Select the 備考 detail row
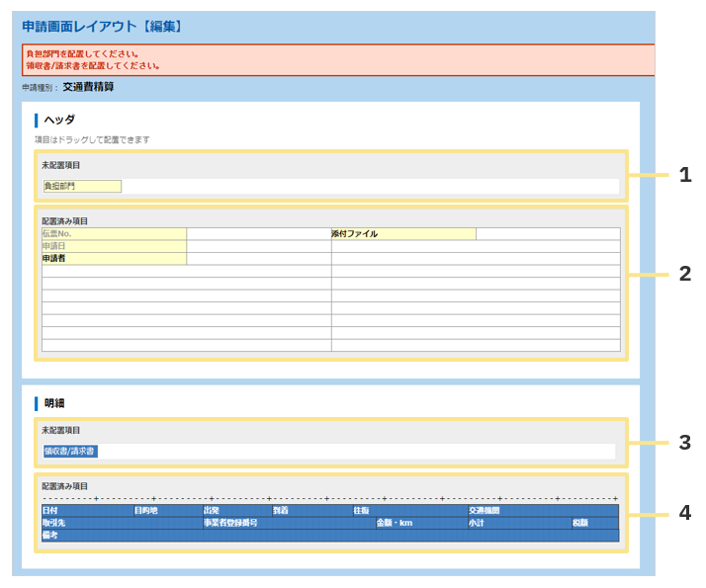This screenshot has width=706, height=588. click(330, 536)
